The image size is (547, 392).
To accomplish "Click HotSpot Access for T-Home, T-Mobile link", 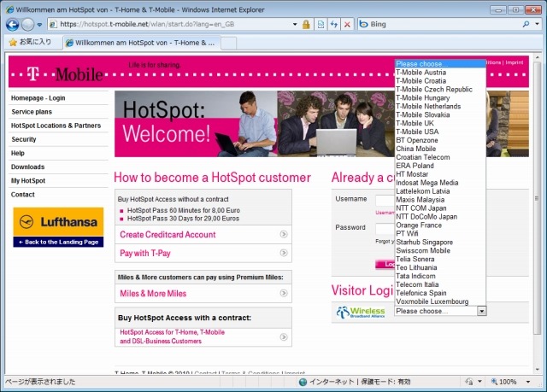I will pos(173,336).
